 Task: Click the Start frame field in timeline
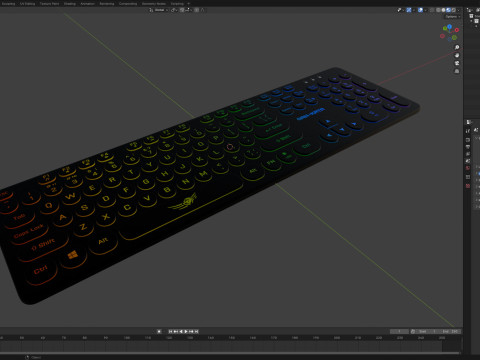[426, 331]
